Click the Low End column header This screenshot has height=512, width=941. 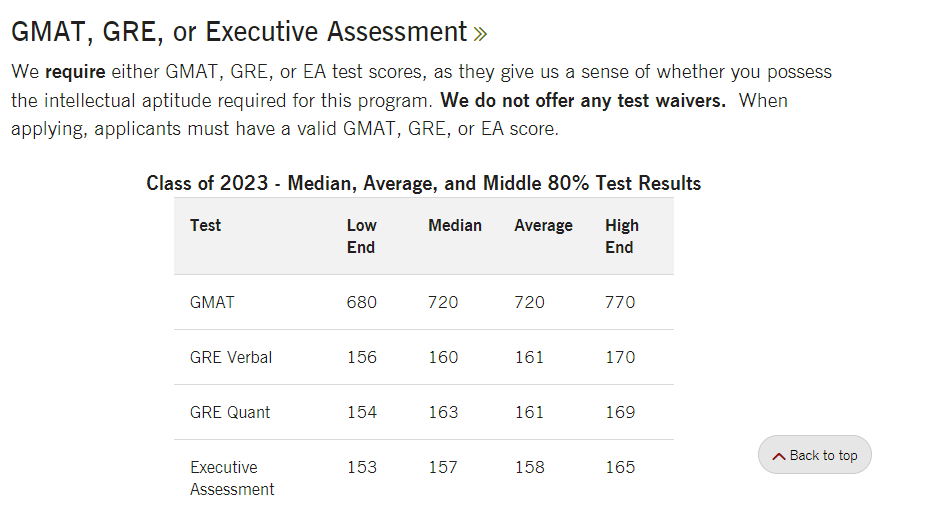(x=361, y=236)
